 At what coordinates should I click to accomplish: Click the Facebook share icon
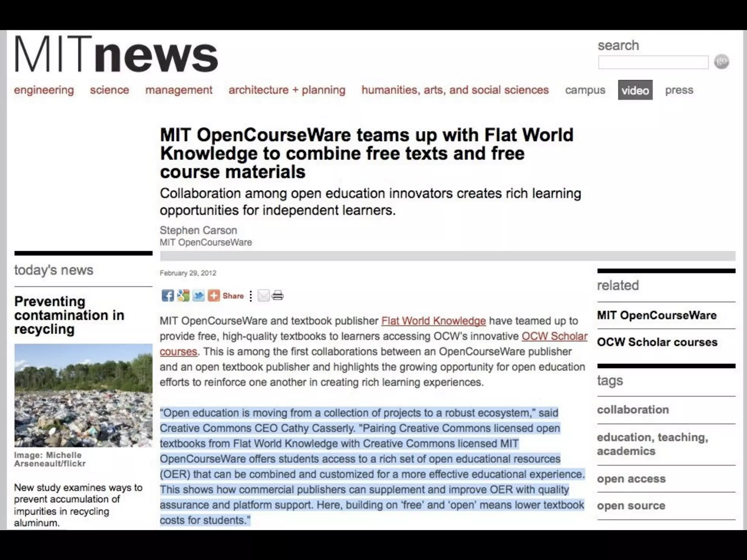point(167,295)
